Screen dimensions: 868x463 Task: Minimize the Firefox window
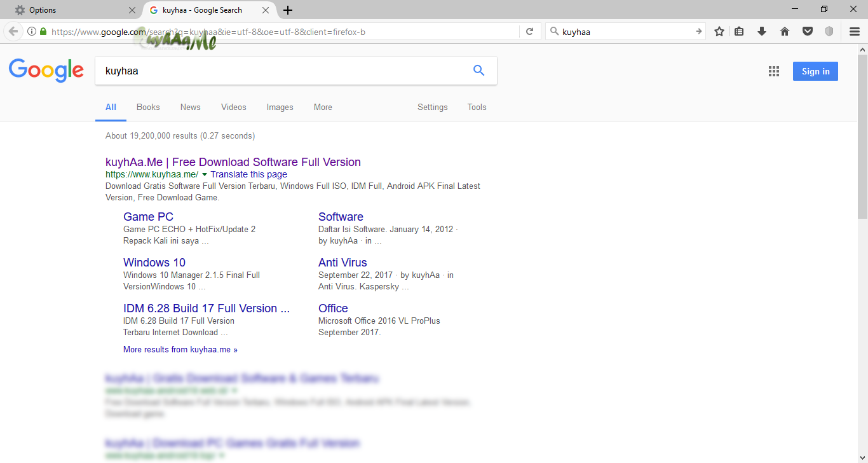point(795,9)
